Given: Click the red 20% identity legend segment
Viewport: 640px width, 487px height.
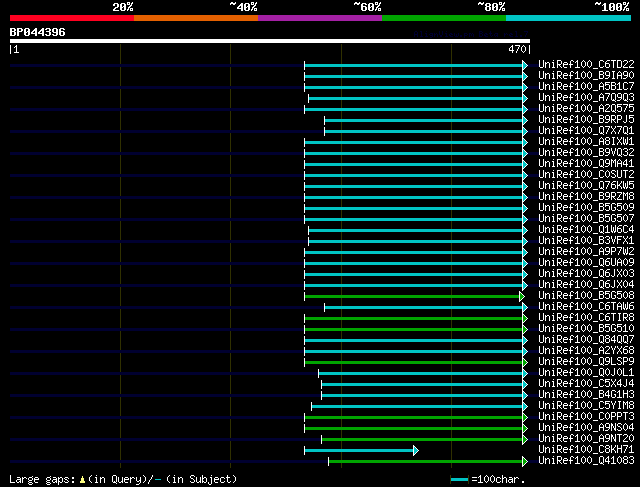Looking at the screenshot, I should tap(72, 18).
